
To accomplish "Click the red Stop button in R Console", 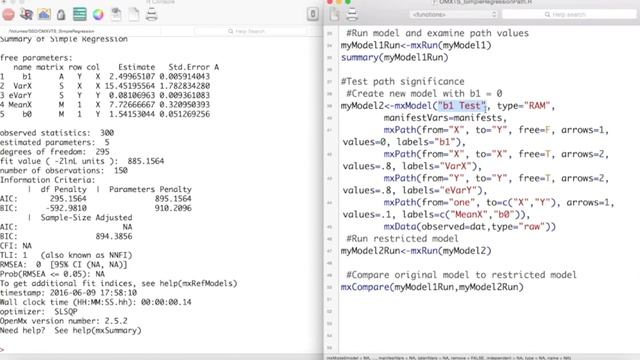I will (x=9, y=15).
